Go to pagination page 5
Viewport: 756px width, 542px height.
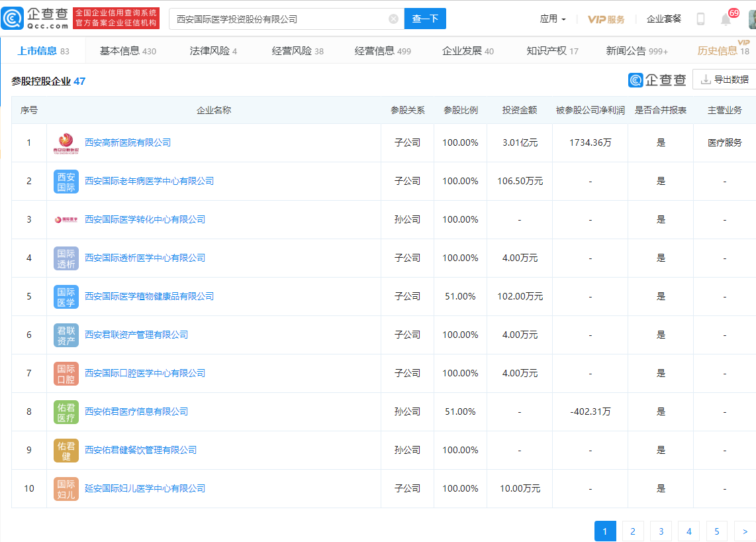pyautogui.click(x=717, y=531)
